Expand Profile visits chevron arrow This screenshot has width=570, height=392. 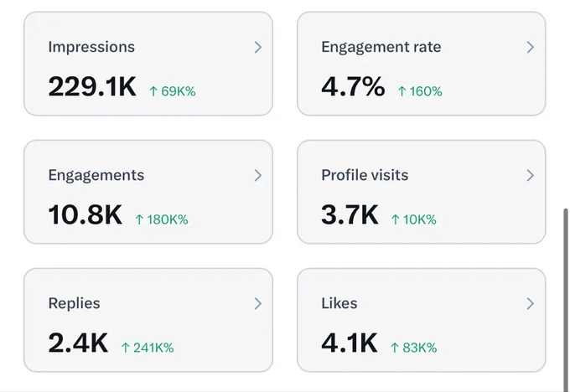[x=531, y=175]
